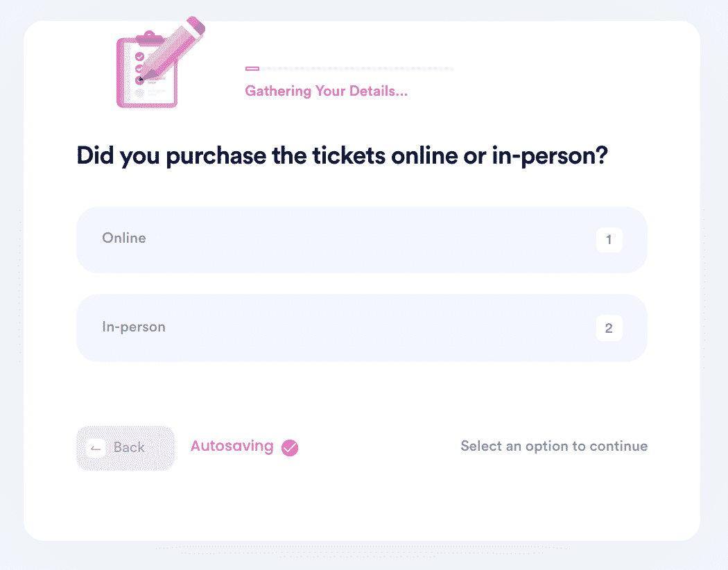Viewport: 728px width, 570px height.
Task: Choose the In-person purchase option
Action: point(362,328)
